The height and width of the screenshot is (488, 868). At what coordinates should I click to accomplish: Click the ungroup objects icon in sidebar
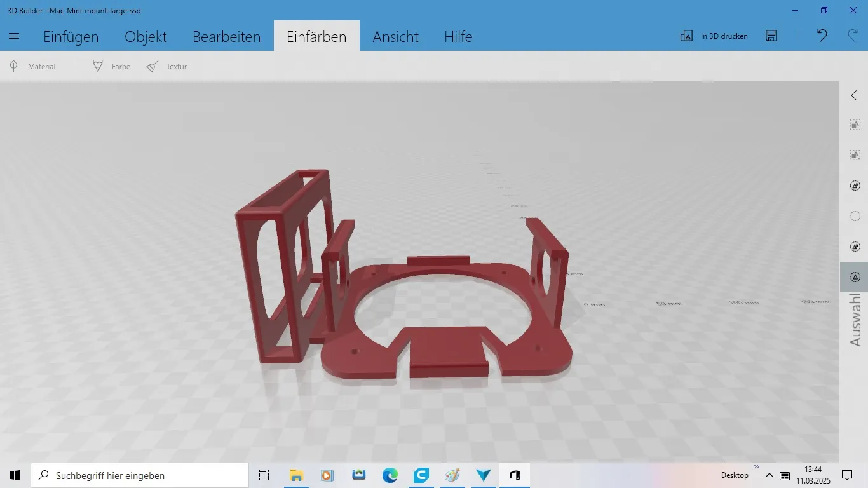tap(855, 156)
